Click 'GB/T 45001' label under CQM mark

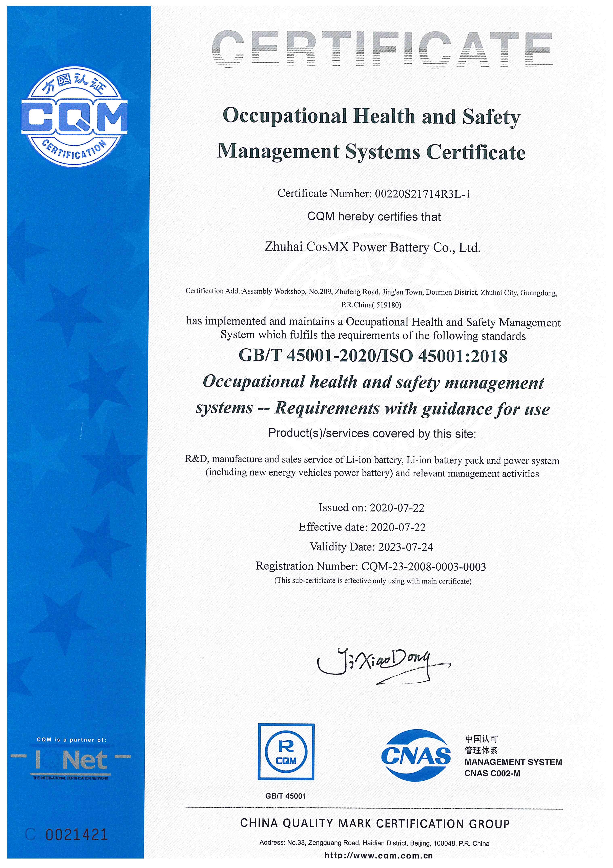click(x=286, y=796)
